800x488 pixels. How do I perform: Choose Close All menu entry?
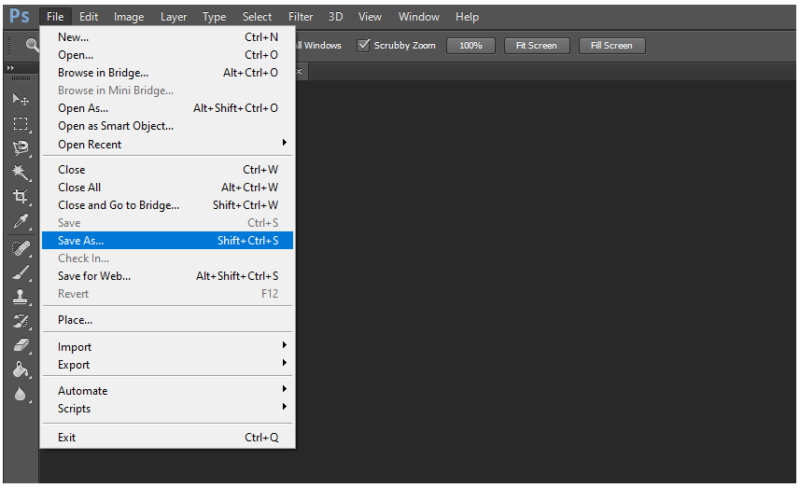[167, 187]
